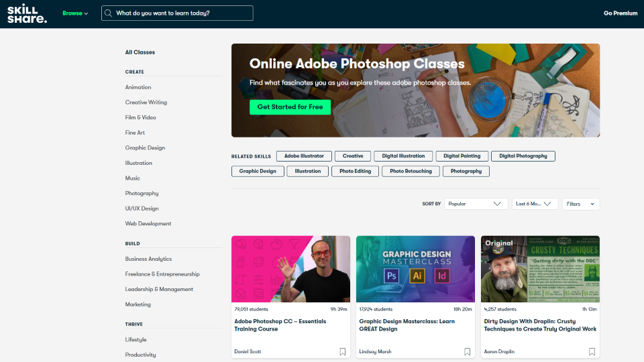Focus the 'What do you want to learn today?' search field
644x362 pixels.
(x=177, y=13)
